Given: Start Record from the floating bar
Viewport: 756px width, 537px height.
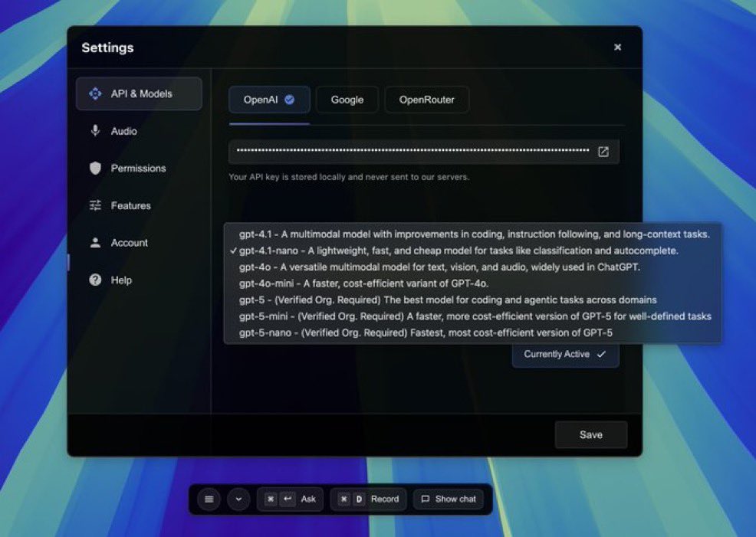Looking at the screenshot, I should (369, 499).
